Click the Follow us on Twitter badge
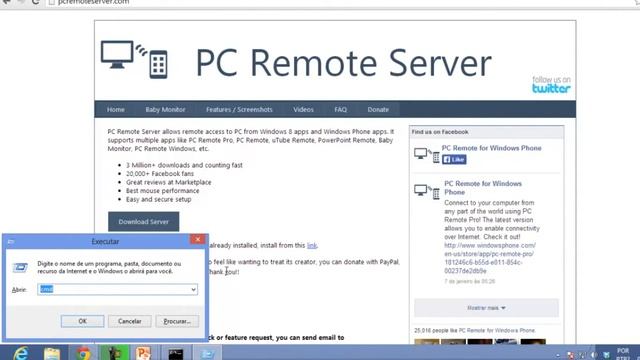 tap(551, 84)
